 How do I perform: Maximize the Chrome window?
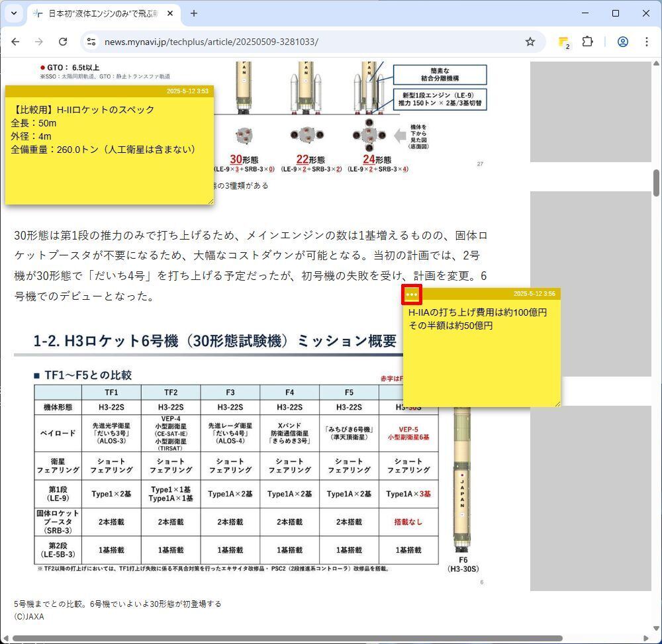pyautogui.click(x=616, y=13)
